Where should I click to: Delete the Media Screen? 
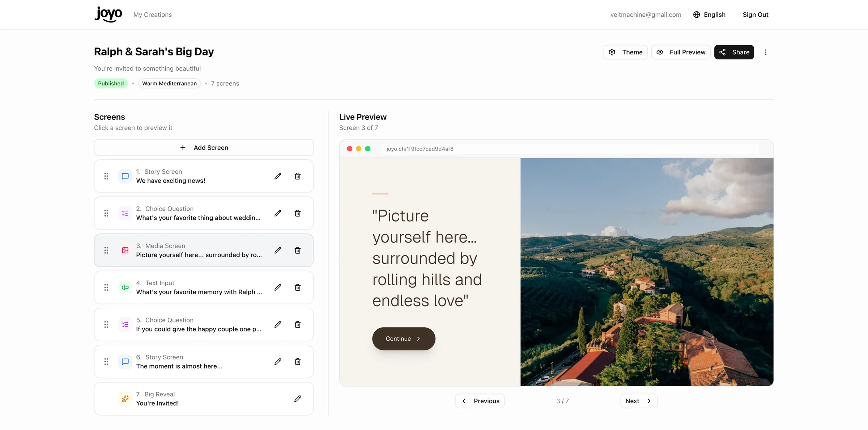coord(298,250)
